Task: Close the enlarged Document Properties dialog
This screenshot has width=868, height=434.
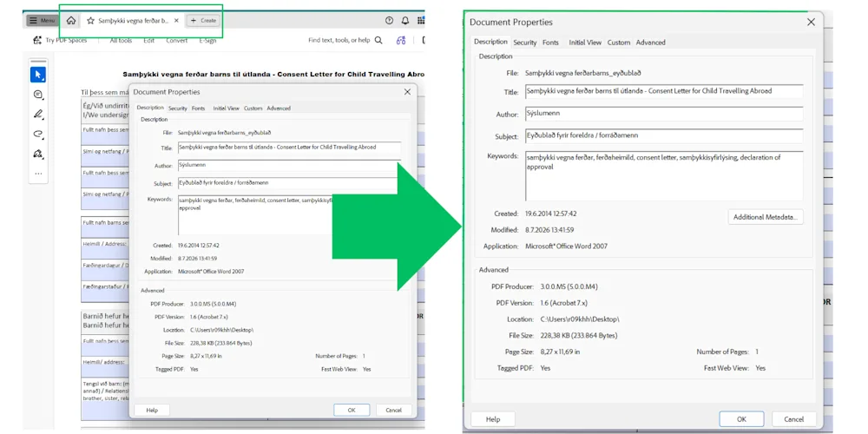Action: (811, 23)
